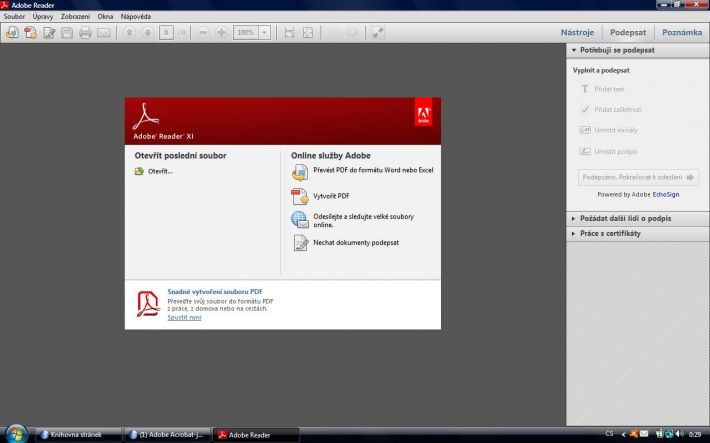Click the CS language indicator in tray
Viewport: 710px width, 443px height.
coord(609,434)
